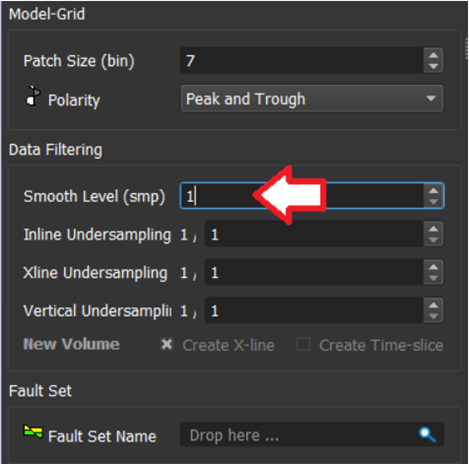The height and width of the screenshot is (464, 469).
Task: Increase Patch Size with up arrow
Action: [433, 55]
